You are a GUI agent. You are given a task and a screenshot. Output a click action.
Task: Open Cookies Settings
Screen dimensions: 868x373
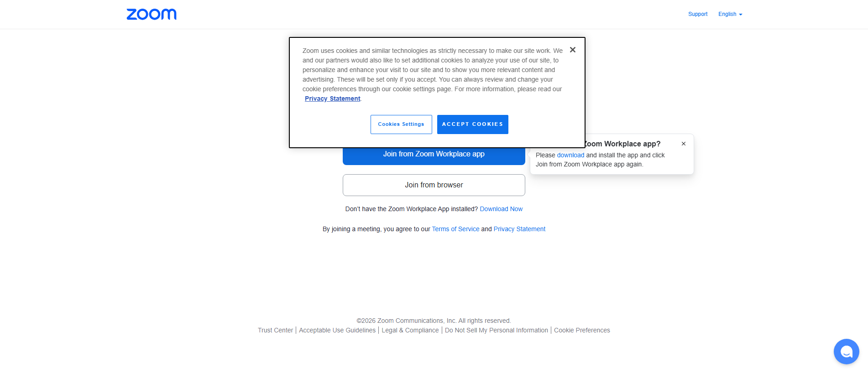(x=401, y=124)
